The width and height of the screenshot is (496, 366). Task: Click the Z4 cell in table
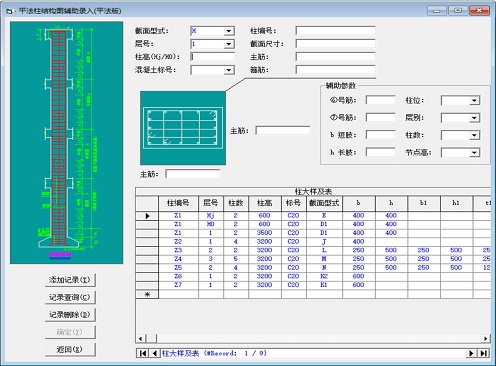(x=178, y=259)
